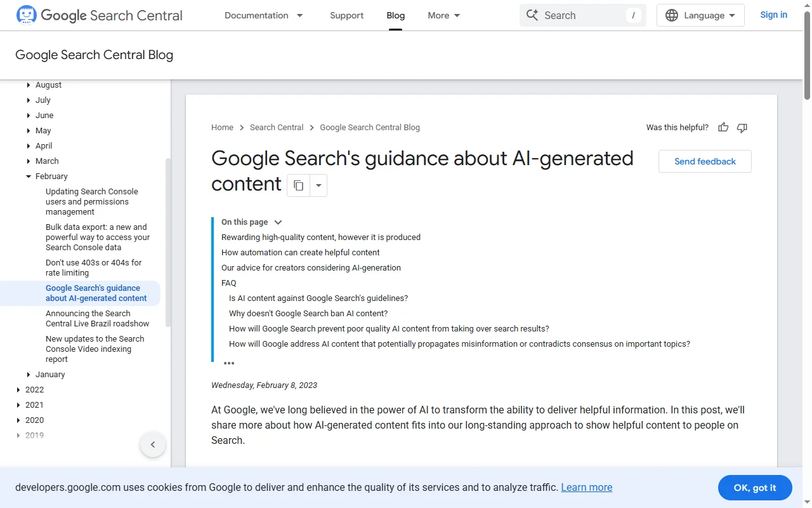
Task: Click the page vertical scrollbar
Action: click(x=807, y=54)
